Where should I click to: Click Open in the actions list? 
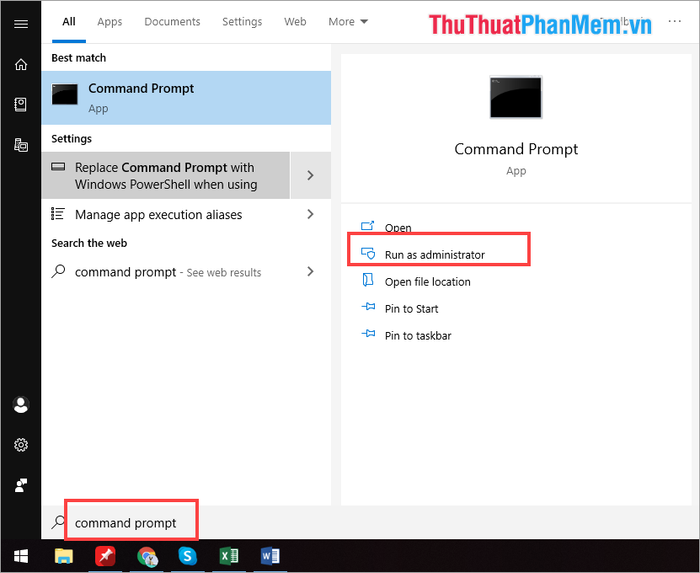[x=398, y=228]
